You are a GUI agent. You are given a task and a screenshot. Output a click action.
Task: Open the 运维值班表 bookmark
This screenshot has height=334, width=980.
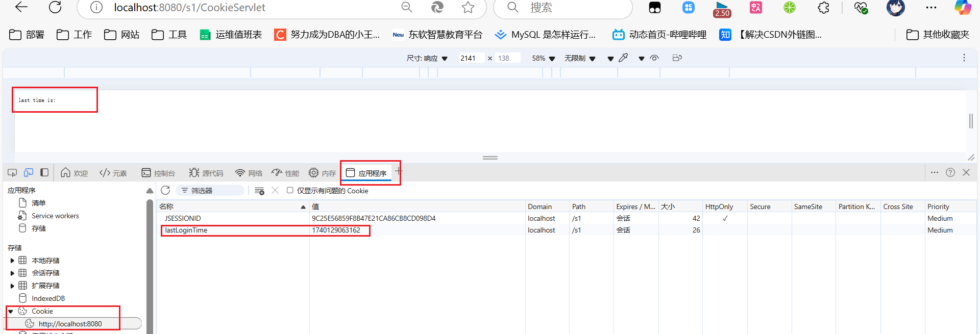pos(231,34)
